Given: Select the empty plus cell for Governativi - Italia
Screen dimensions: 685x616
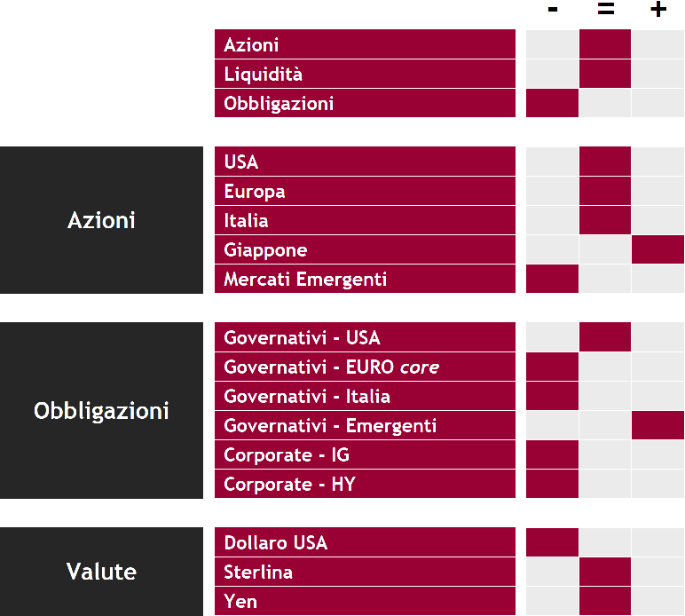Looking at the screenshot, I should point(657,397).
